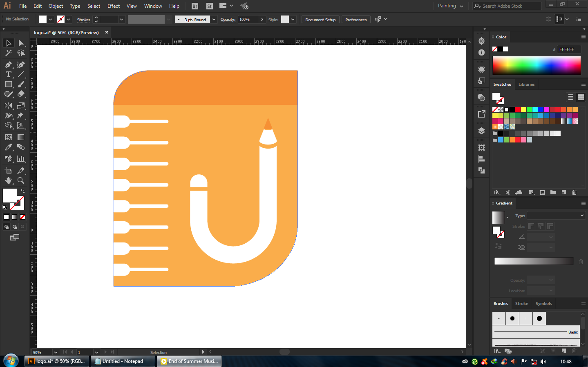Open the stroke color dropdown arrow
The image size is (588, 367).
pyautogui.click(x=69, y=20)
